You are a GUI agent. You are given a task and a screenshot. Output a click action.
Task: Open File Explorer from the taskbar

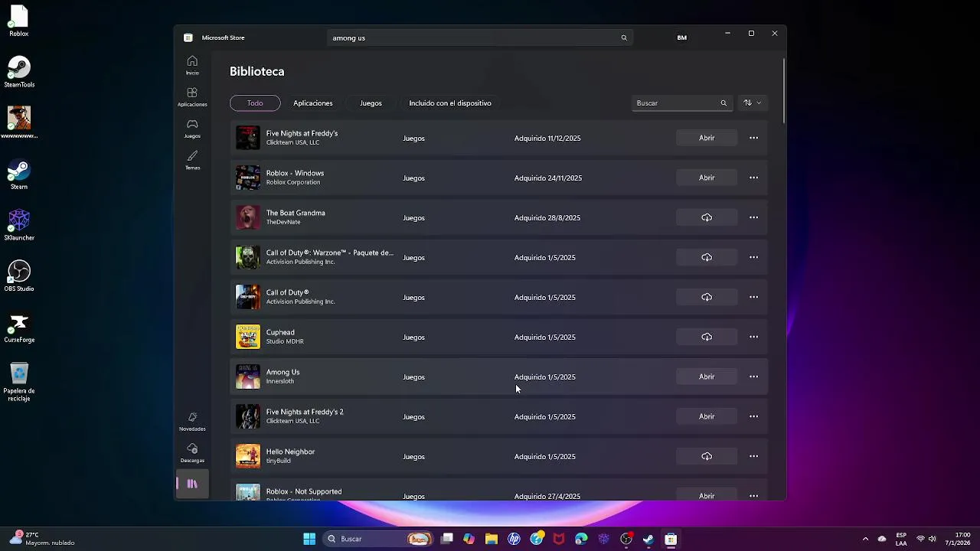492,539
